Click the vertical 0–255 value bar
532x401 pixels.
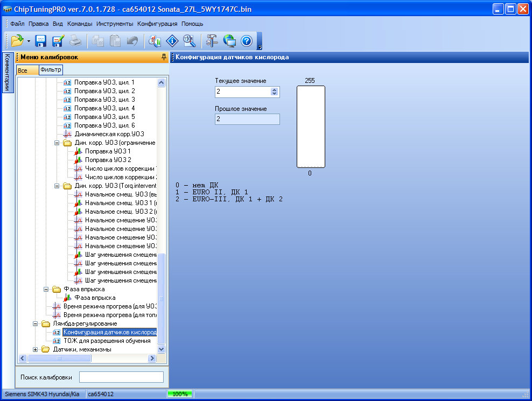pyautogui.click(x=311, y=126)
